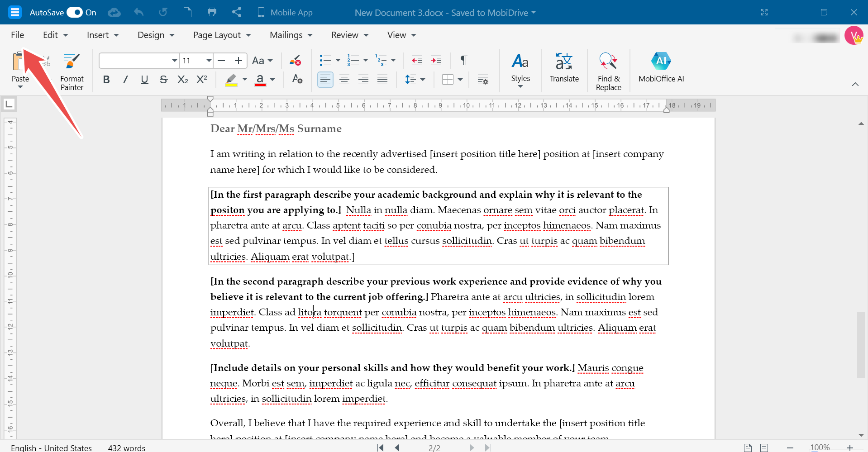Image resolution: width=868 pixels, height=452 pixels.
Task: Click the cloud sync icon
Action: (114, 12)
